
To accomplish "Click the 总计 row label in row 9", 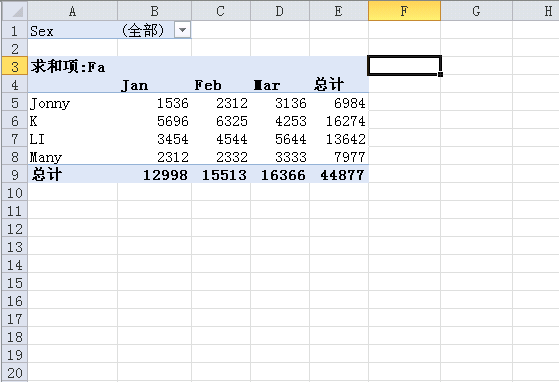I will pos(72,174).
